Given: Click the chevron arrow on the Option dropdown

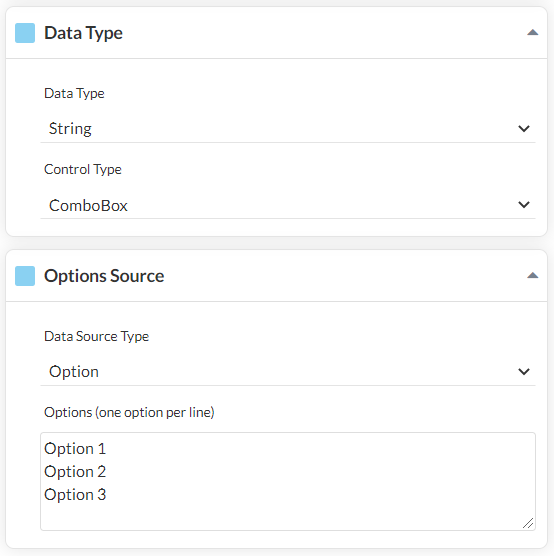Looking at the screenshot, I should point(524,372).
